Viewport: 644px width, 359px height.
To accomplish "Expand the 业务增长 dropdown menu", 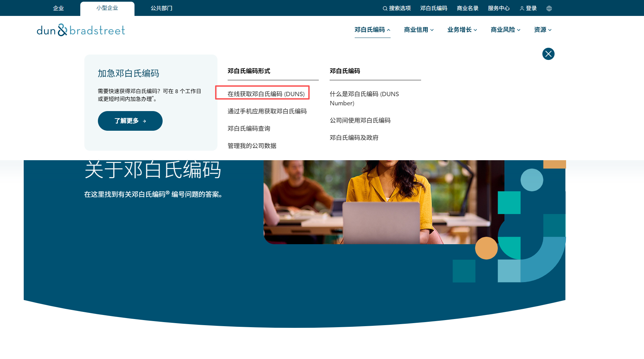I will coord(462,30).
